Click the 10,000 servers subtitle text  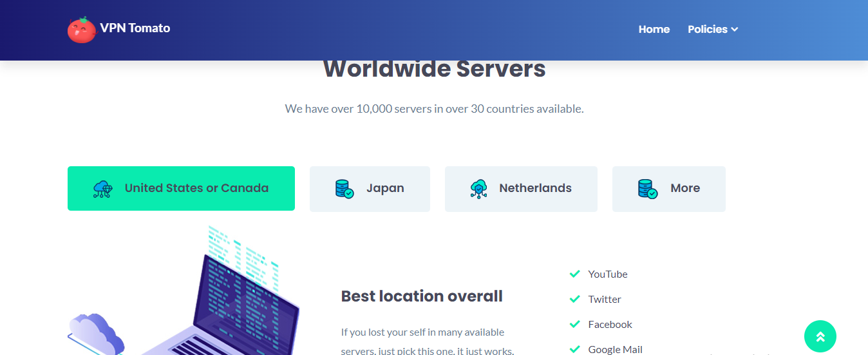coord(434,109)
